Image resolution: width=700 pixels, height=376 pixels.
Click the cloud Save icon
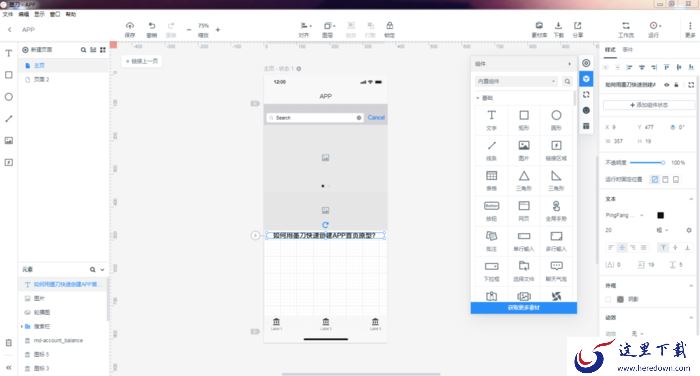click(x=130, y=26)
